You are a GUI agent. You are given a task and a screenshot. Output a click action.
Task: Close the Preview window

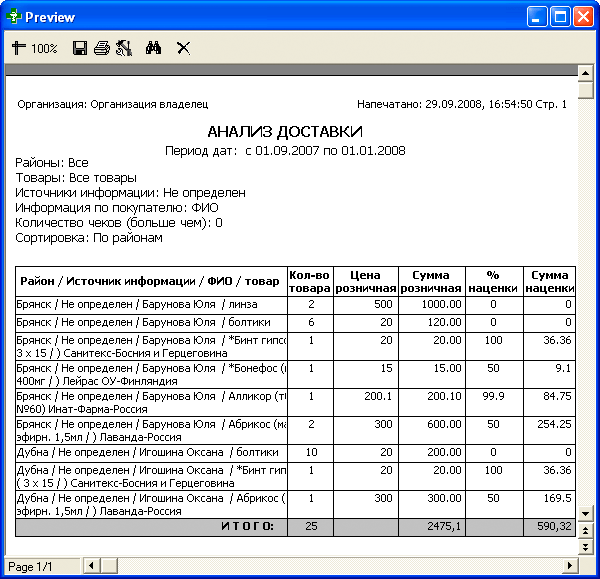point(583,17)
